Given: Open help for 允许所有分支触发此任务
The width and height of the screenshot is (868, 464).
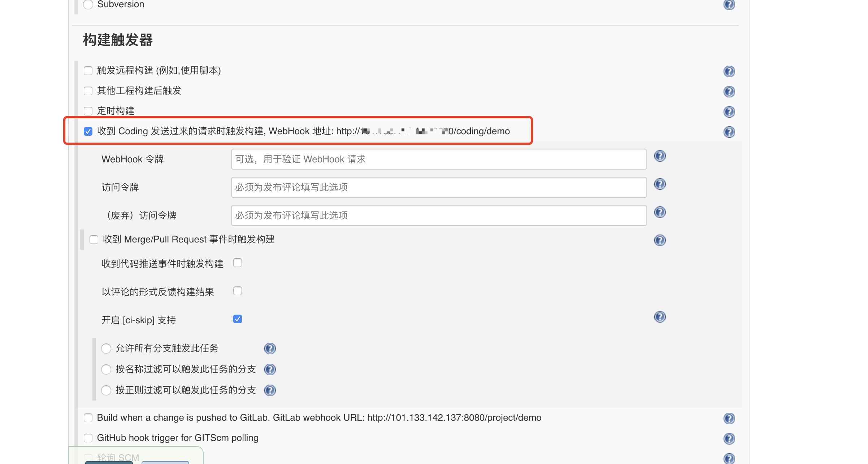Looking at the screenshot, I should tap(270, 349).
